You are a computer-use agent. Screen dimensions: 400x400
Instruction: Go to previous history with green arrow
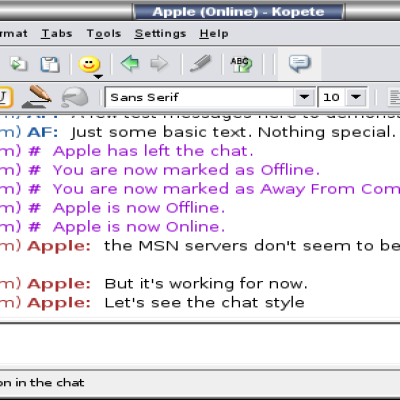(x=130, y=63)
